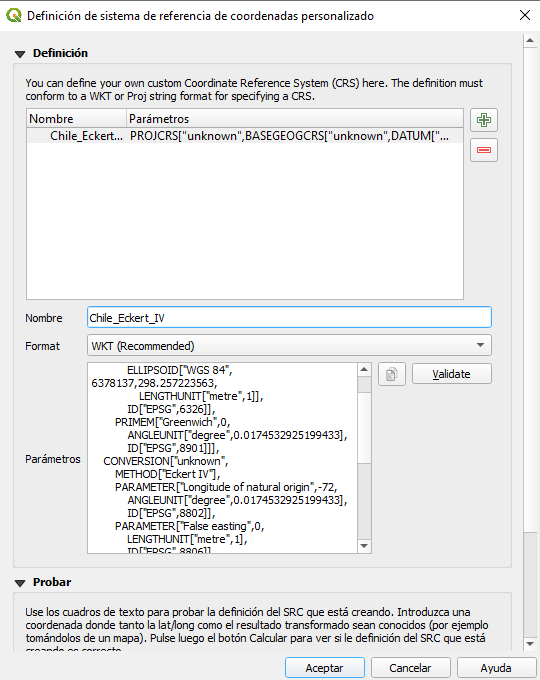540x680 pixels.
Task: Click inside the Parámetros WKT text area
Action: (x=223, y=458)
